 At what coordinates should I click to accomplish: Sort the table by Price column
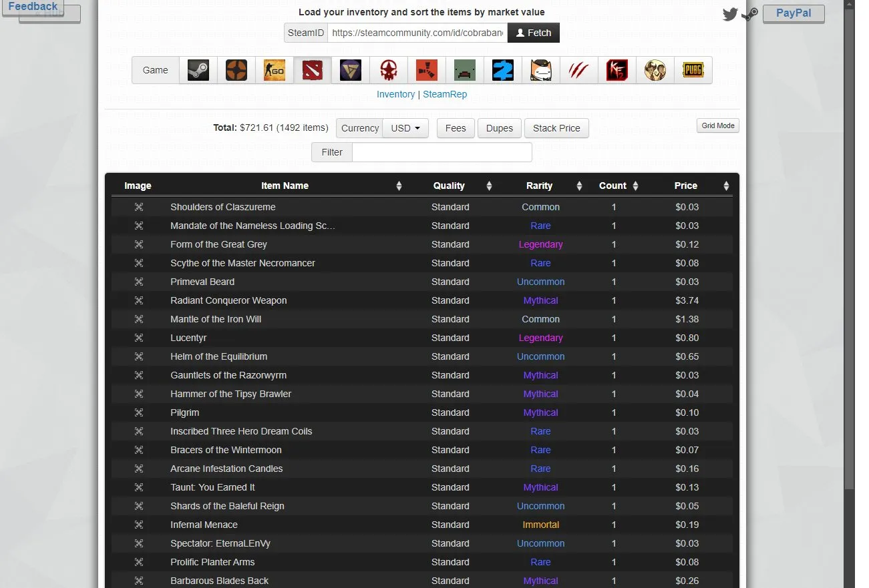pos(686,186)
